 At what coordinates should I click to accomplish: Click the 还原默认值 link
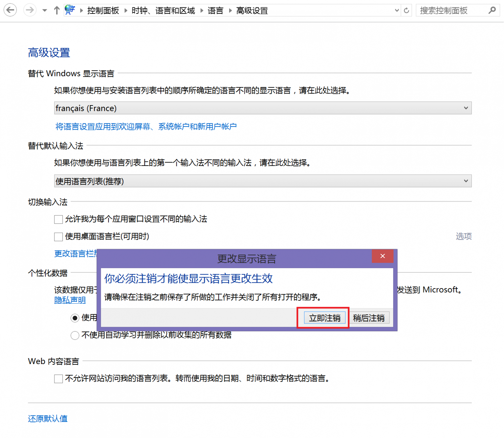click(x=48, y=419)
